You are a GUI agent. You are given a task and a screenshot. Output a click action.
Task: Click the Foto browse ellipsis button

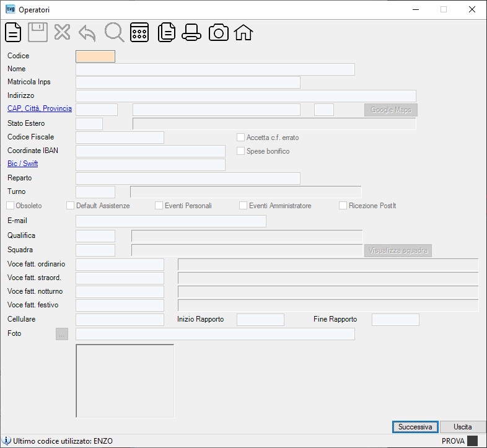click(x=62, y=334)
